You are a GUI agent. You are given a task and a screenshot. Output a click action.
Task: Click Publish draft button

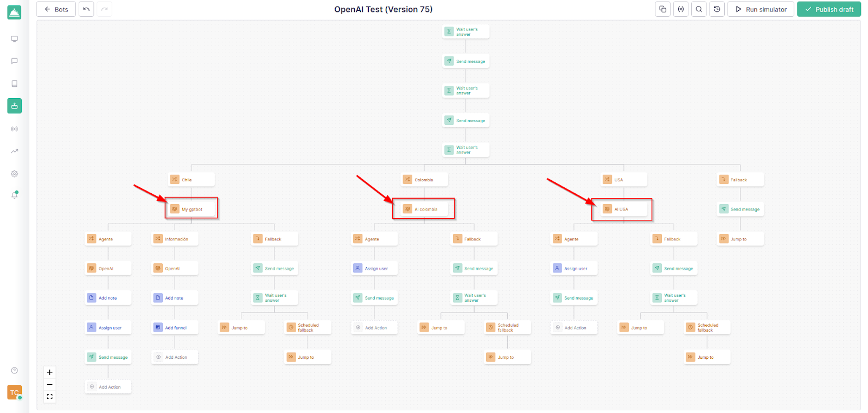[x=829, y=9]
